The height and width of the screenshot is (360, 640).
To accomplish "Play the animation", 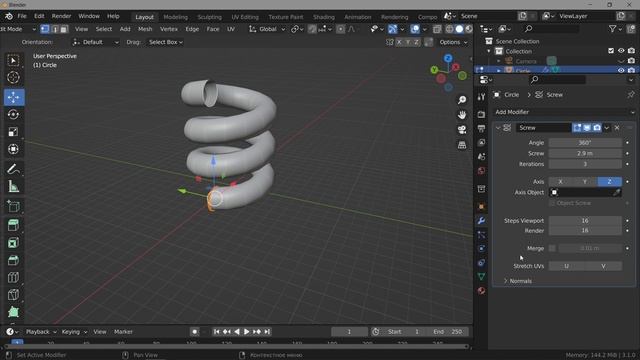I will click(x=247, y=332).
